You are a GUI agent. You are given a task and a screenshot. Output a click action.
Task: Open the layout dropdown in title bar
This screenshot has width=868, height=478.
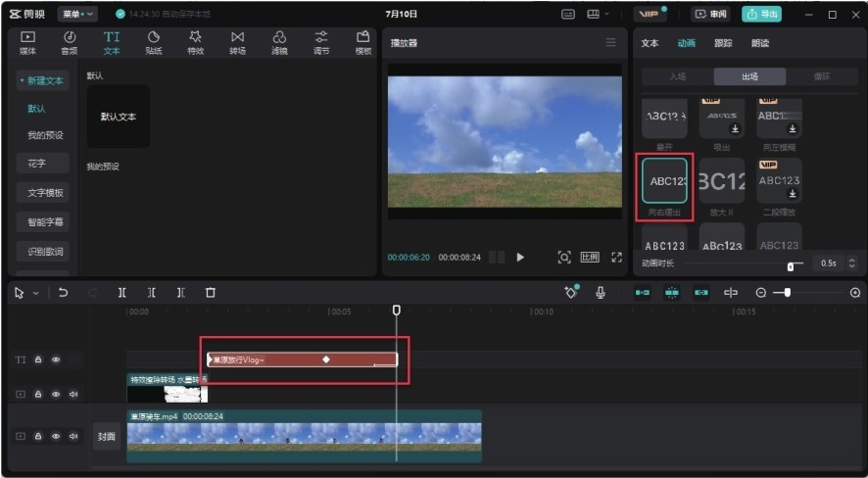click(599, 15)
